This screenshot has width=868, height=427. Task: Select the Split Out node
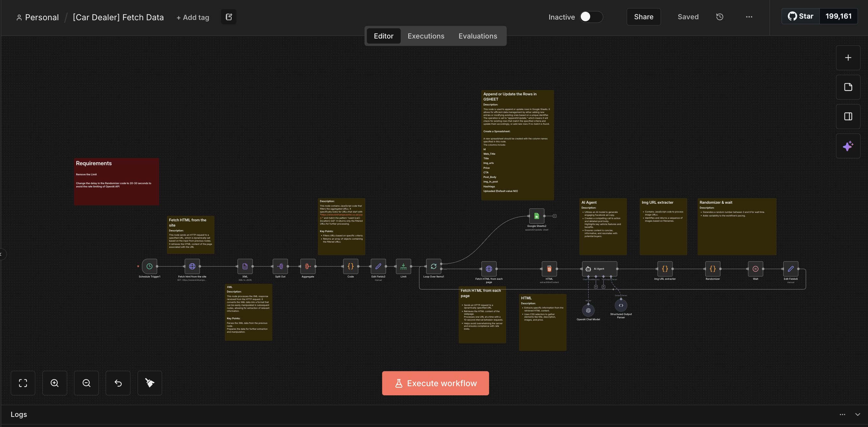coord(280,266)
